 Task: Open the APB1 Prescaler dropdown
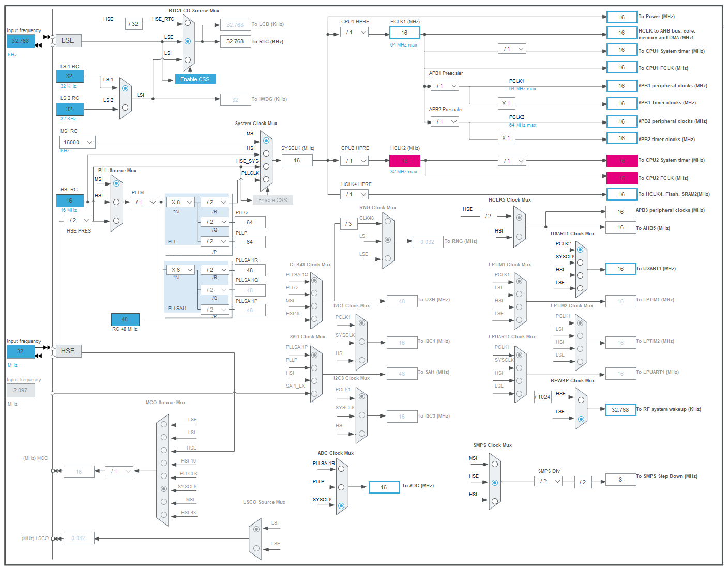point(445,86)
